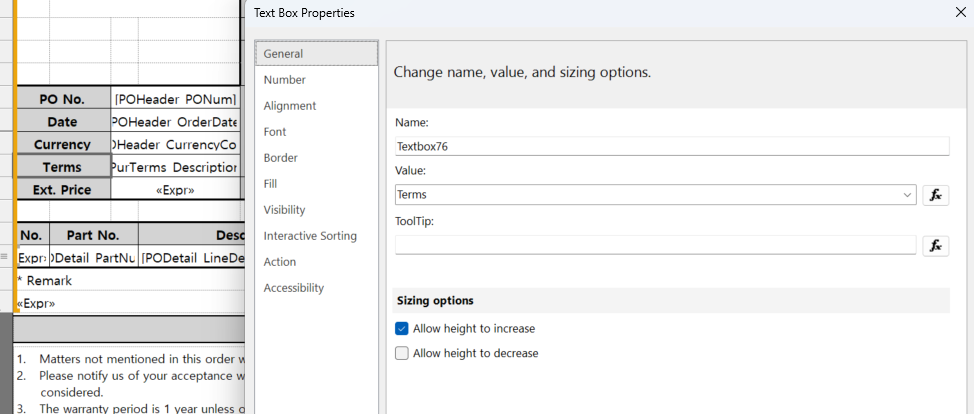The height and width of the screenshot is (414, 974).
Task: Open the Accessibility properties page
Action: pos(293,288)
